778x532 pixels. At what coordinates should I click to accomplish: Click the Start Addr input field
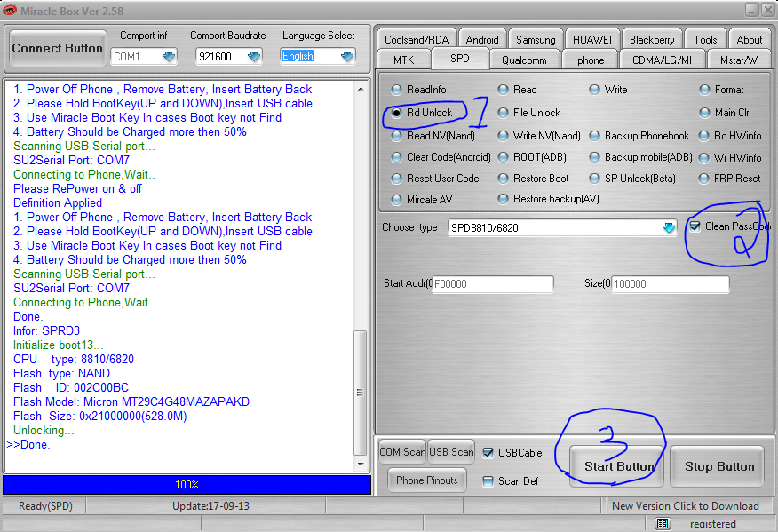493,284
